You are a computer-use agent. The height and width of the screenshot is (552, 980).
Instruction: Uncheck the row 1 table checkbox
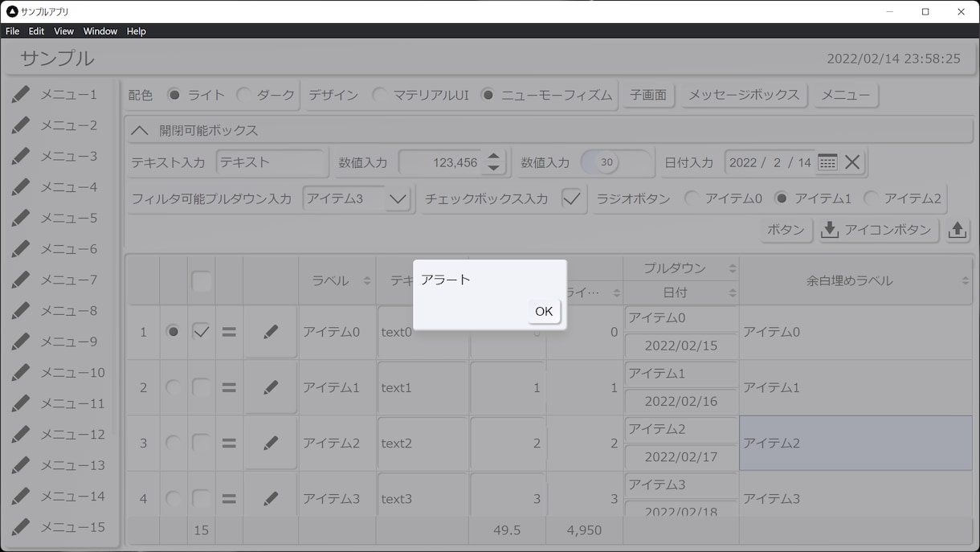coord(202,331)
